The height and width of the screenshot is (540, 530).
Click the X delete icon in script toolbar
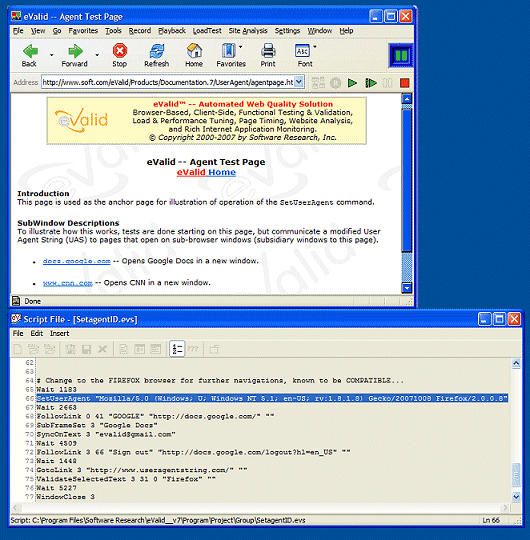pos(102,350)
